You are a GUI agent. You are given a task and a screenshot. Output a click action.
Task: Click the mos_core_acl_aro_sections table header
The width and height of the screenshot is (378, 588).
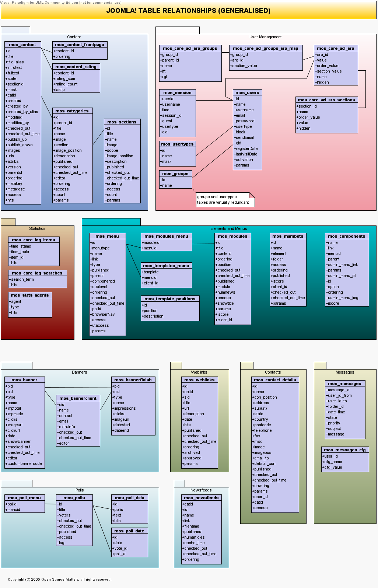pyautogui.click(x=326, y=100)
